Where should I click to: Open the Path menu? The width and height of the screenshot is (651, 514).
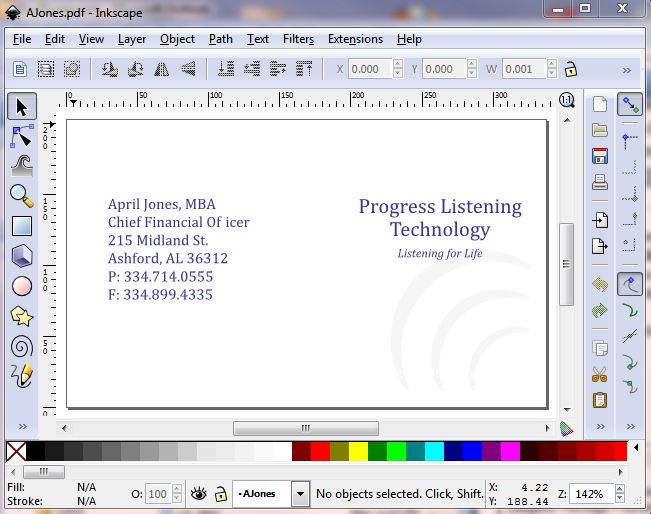click(220, 39)
